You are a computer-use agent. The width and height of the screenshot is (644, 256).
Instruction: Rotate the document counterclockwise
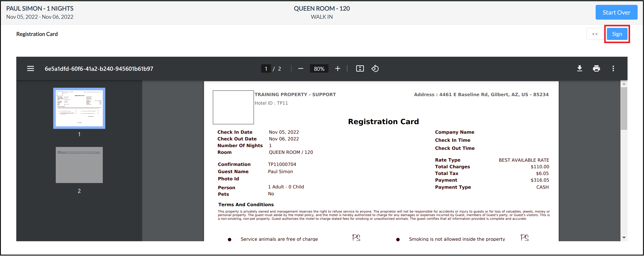click(375, 68)
